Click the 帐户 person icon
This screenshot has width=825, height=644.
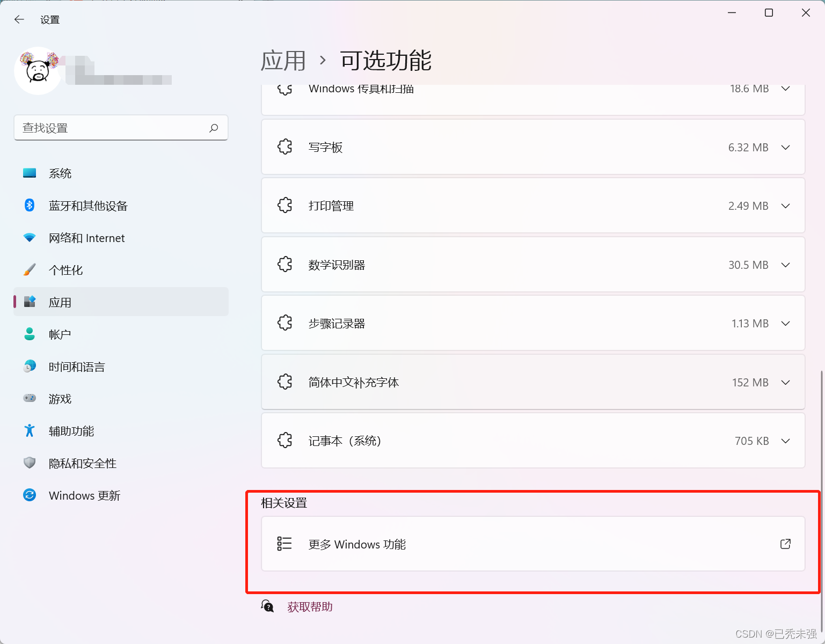[x=30, y=334]
